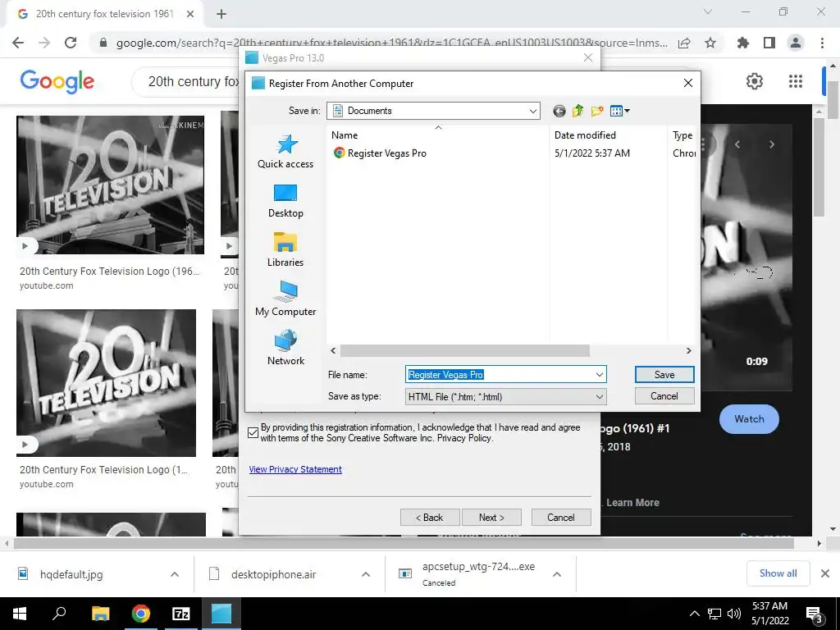Expand the Save in Documents dropdown
840x630 pixels.
[533, 111]
